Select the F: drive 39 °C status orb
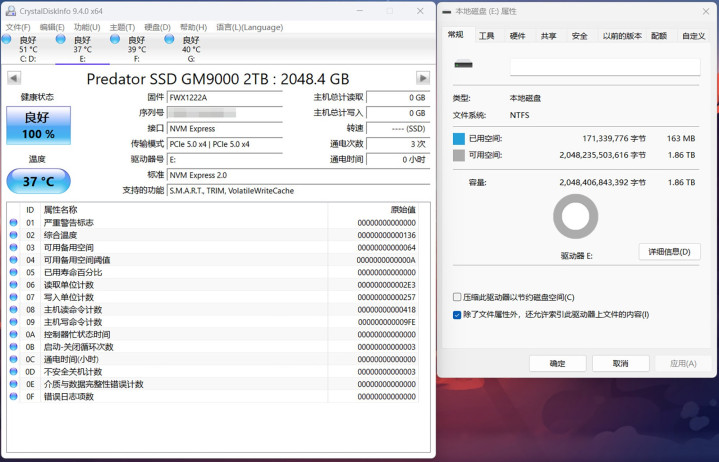The height and width of the screenshot is (462, 719). pyautogui.click(x=115, y=41)
